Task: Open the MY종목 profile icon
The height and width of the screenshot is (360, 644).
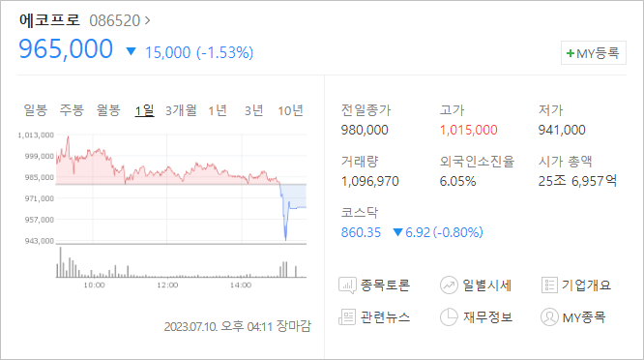Action: pyautogui.click(x=549, y=317)
